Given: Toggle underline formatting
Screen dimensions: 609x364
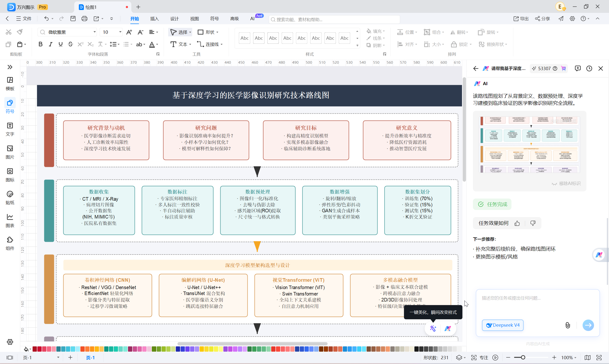Looking at the screenshot, I should pyautogui.click(x=60, y=44).
